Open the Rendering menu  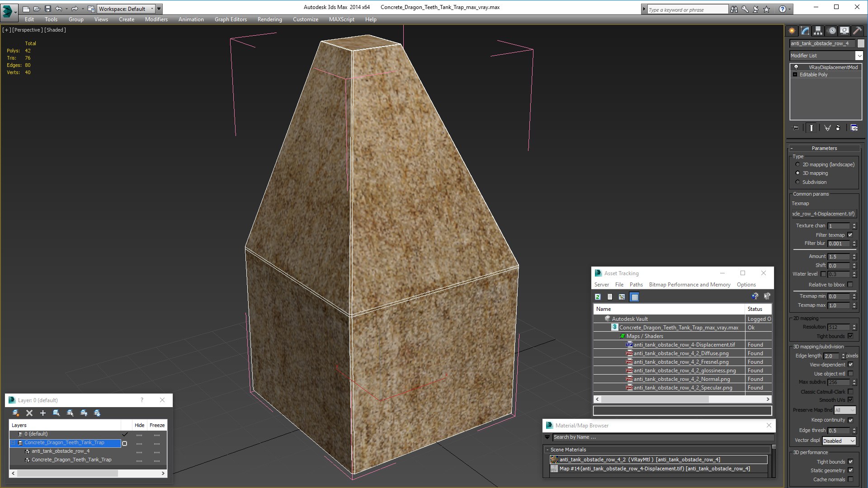269,19
